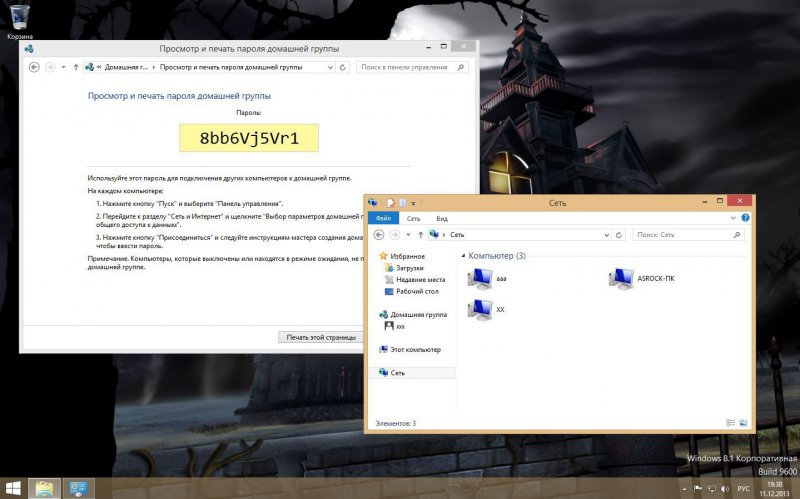The image size is (800, 499).
Task: Click the Поиск: Сеть search field
Action: pyautogui.click(x=688, y=235)
